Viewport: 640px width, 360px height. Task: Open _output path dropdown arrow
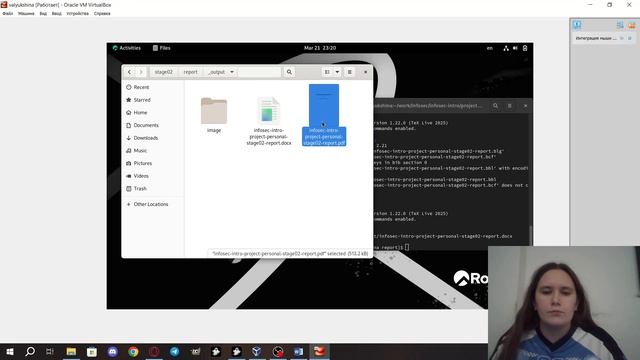(x=232, y=72)
